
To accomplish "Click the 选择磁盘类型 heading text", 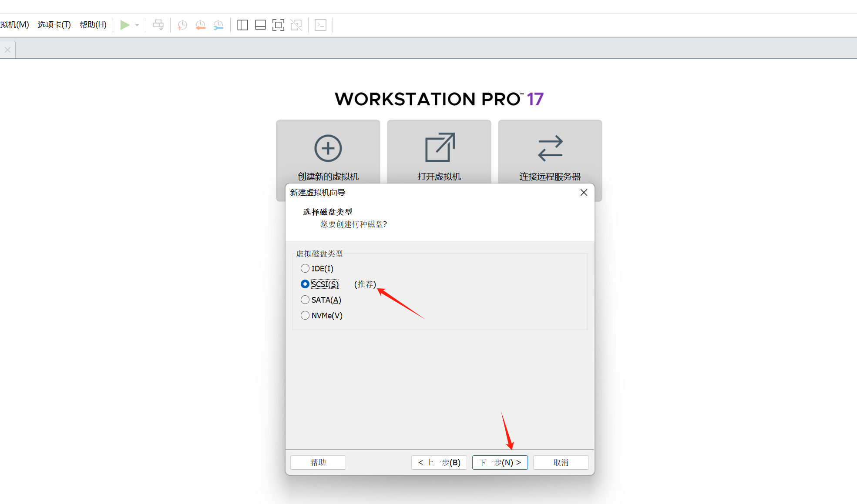I will coord(328,212).
